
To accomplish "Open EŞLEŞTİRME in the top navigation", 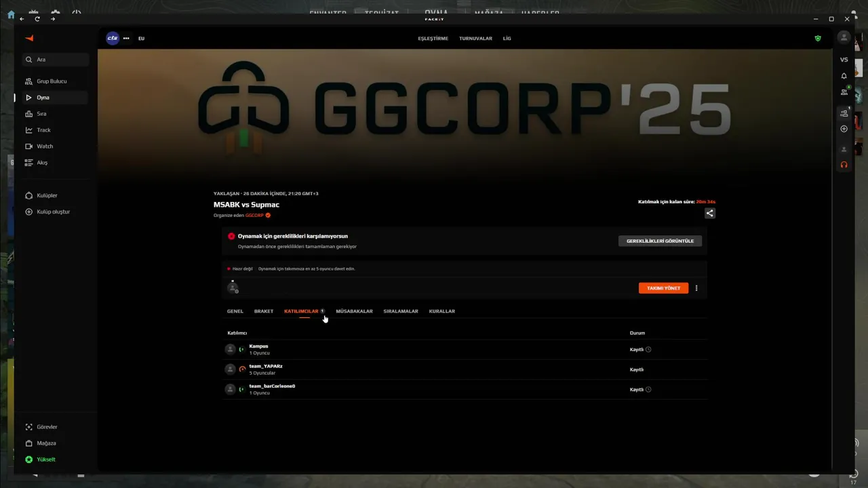I will click(433, 39).
